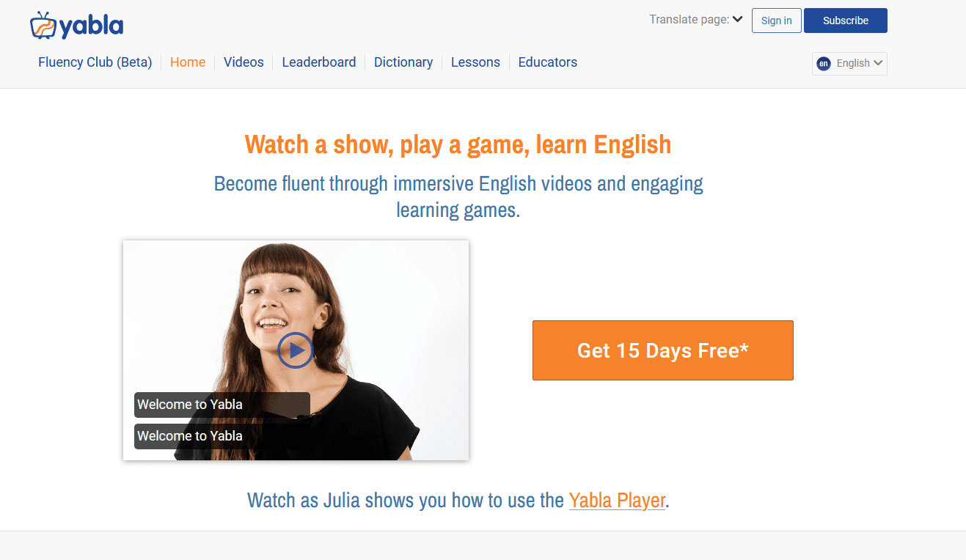Go to the Lessons page
The height and width of the screenshot is (560, 966).
(475, 62)
